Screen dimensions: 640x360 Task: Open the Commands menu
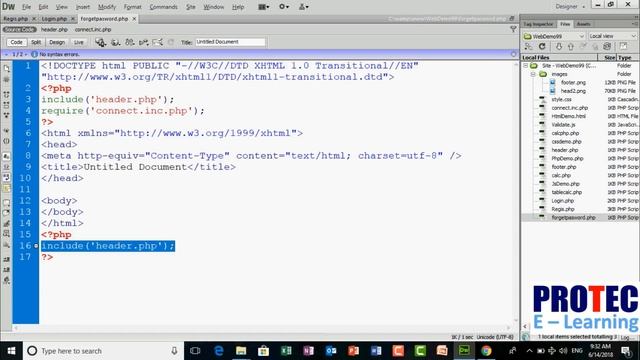pyautogui.click(x=163, y=7)
